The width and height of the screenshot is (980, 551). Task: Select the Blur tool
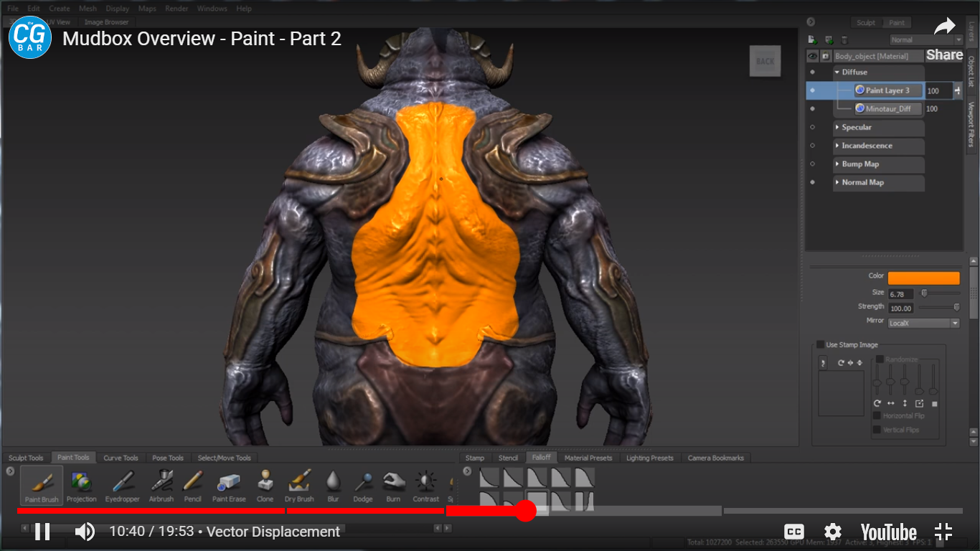pos(333,486)
